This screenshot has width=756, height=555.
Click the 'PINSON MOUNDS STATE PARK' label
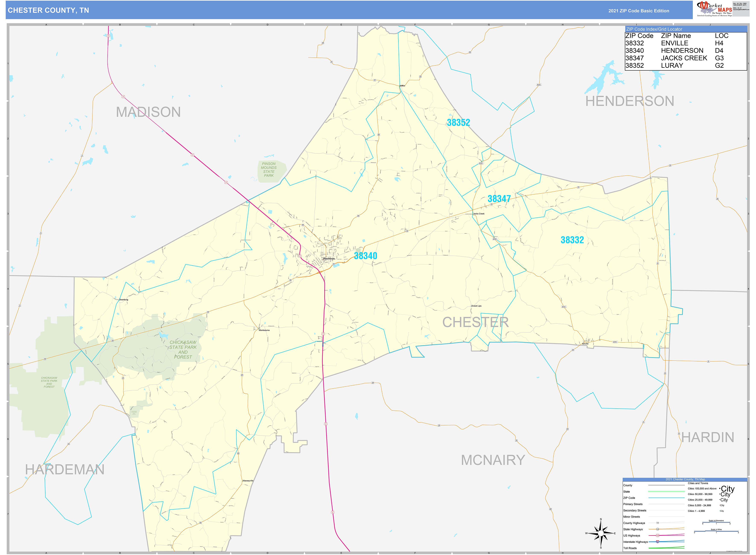click(x=268, y=170)
